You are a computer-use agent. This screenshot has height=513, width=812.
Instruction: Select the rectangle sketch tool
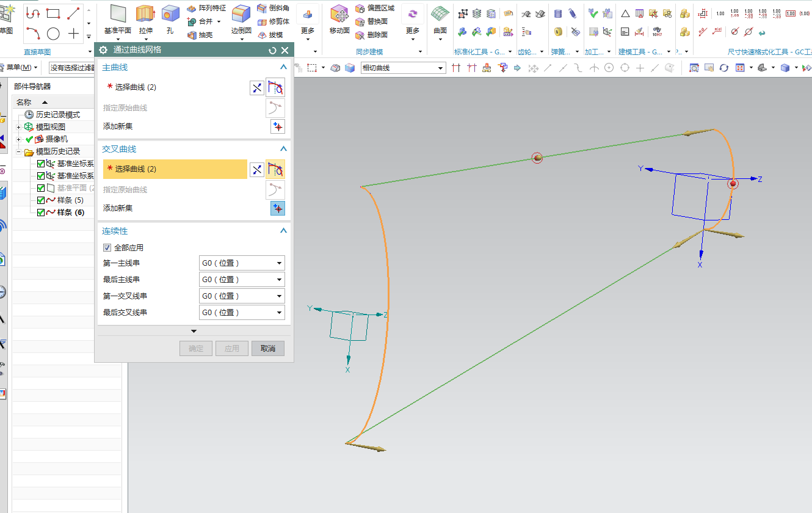pyautogui.click(x=53, y=13)
